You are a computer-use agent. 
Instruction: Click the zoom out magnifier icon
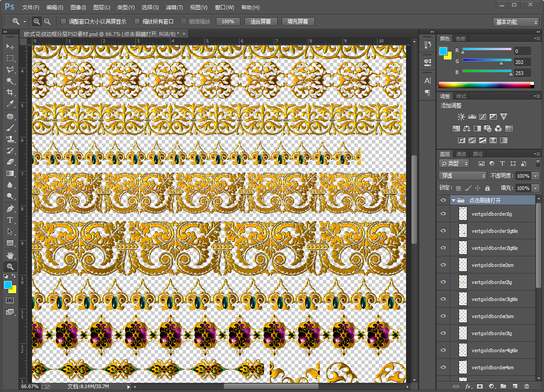[x=47, y=21]
